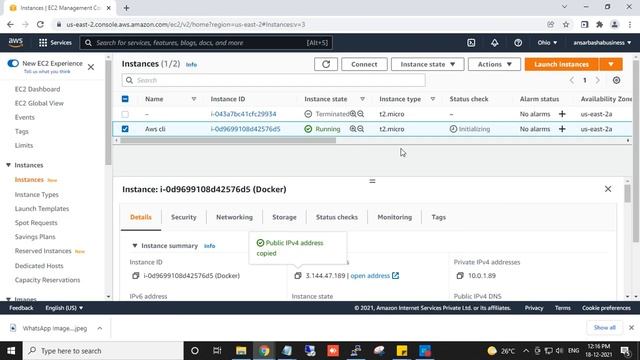The width and height of the screenshot is (640, 360).
Task: Add alarm for the terminated instance
Action: click(562, 114)
